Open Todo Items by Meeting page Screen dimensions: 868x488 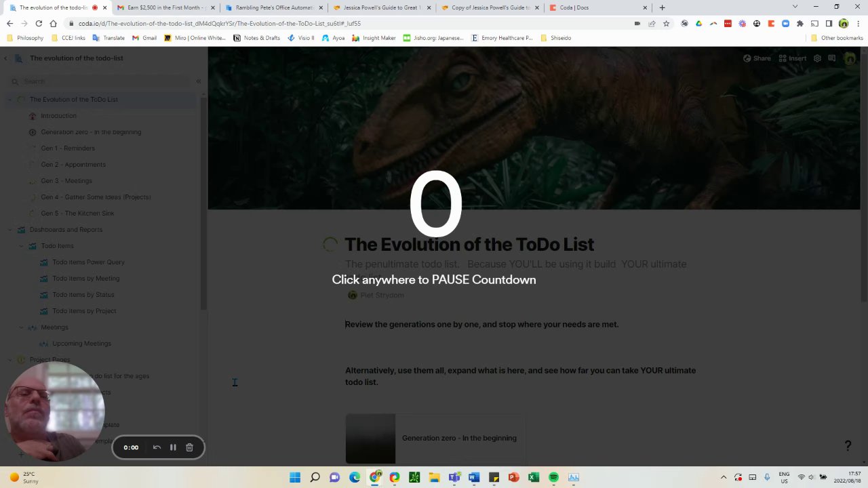pyautogui.click(x=85, y=279)
